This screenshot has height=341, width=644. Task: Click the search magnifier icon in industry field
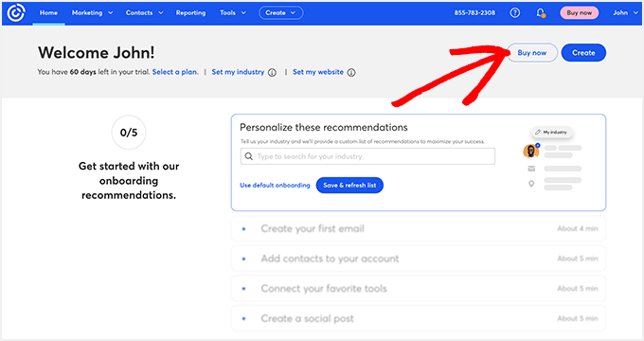(x=248, y=156)
